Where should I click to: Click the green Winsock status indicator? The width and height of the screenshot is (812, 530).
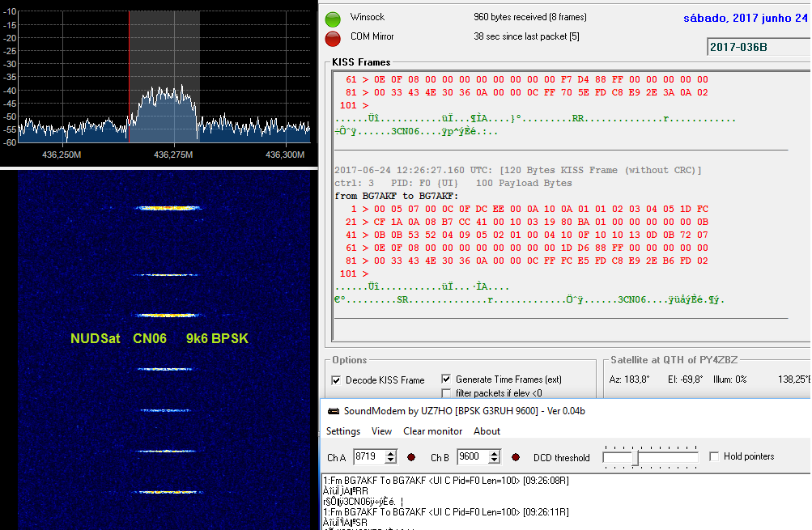332,19
